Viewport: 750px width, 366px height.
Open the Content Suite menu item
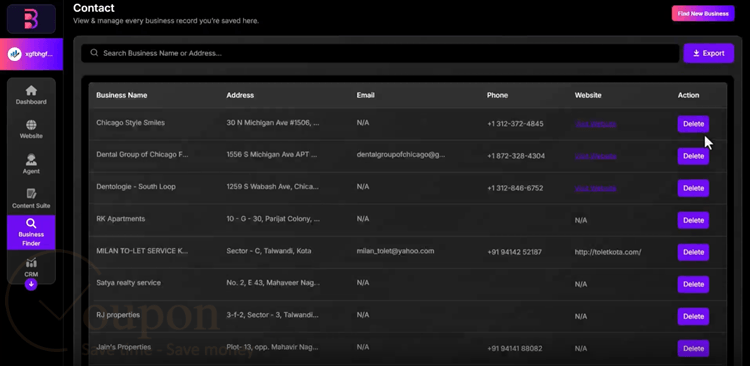(31, 199)
